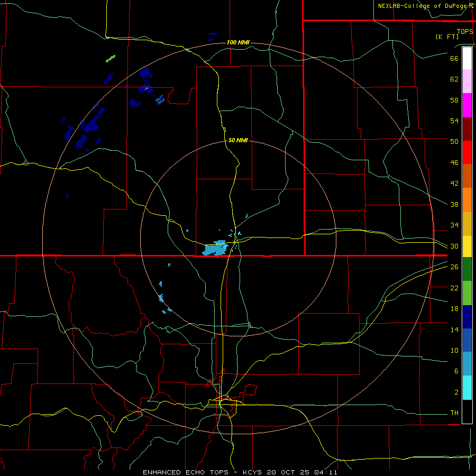Click the 'TOPS' legend title
476x476 pixels.
[465, 32]
